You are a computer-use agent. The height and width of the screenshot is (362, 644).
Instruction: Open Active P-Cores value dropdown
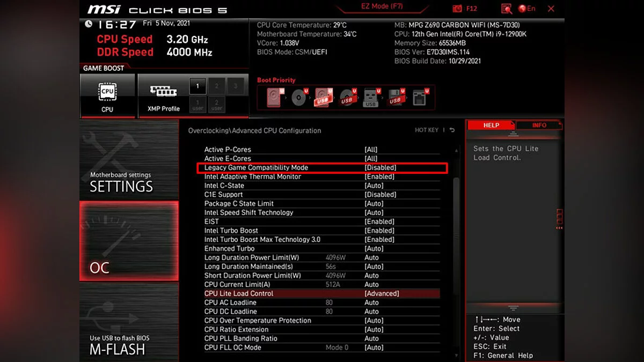pyautogui.click(x=371, y=150)
